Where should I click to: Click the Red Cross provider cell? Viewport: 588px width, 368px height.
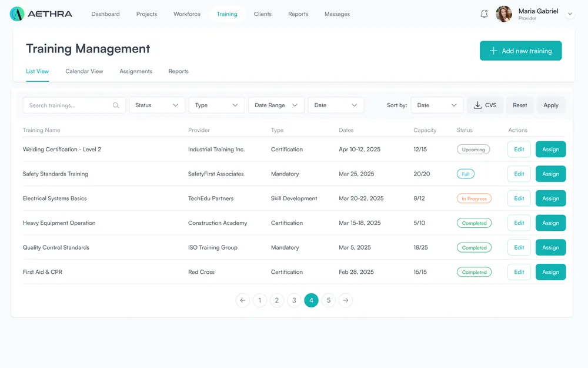pos(201,272)
